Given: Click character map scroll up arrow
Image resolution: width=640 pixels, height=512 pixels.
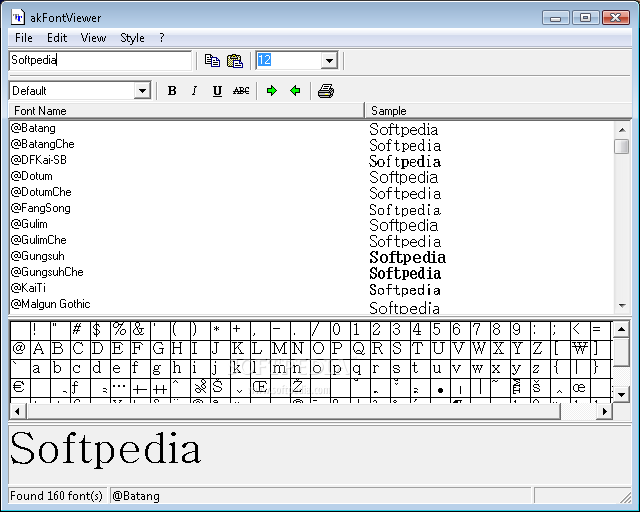Looking at the screenshot, I should [621, 329].
